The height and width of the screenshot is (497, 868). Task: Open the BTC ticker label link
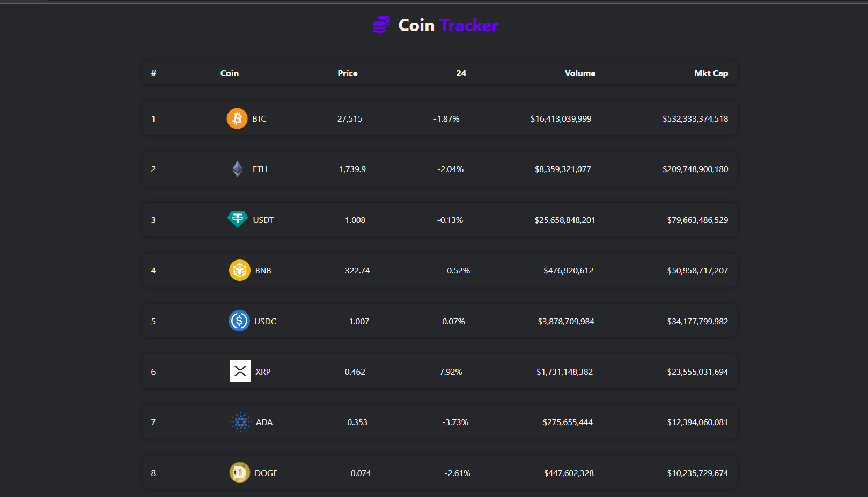(259, 118)
